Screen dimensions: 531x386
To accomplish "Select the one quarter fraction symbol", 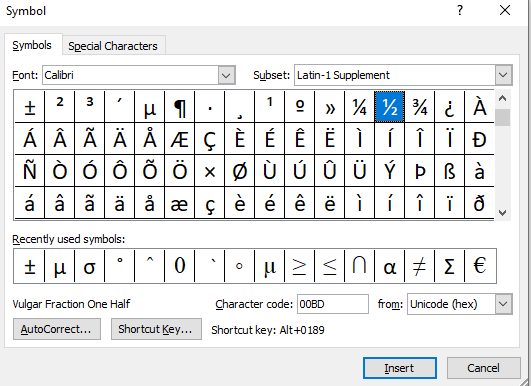I will tap(359, 107).
